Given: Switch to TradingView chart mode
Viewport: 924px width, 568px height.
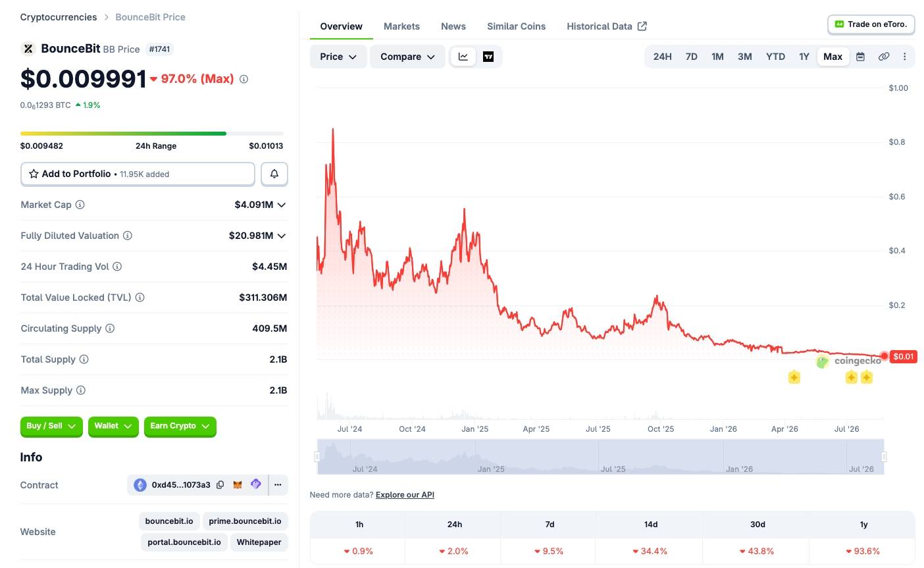Looking at the screenshot, I should tap(488, 57).
